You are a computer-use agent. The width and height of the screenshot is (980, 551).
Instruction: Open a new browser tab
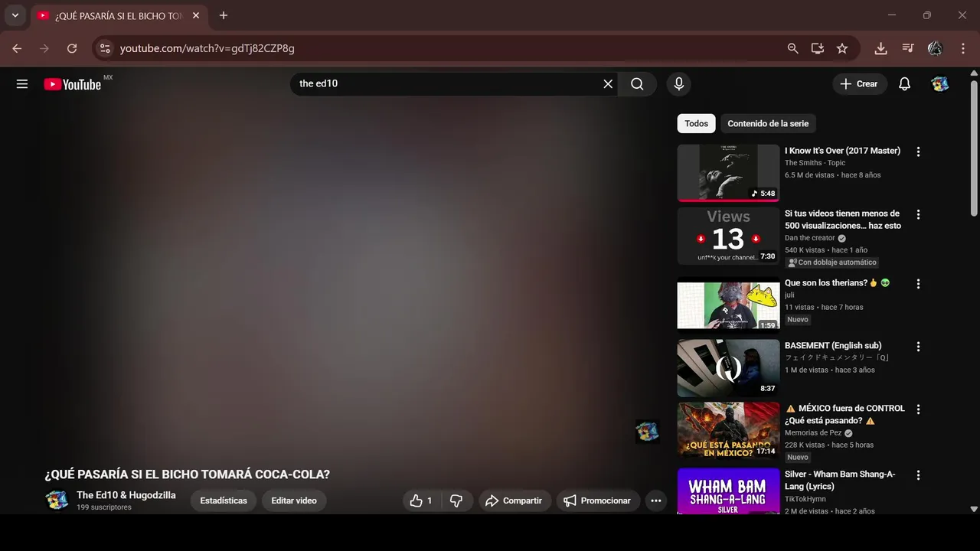[224, 15]
